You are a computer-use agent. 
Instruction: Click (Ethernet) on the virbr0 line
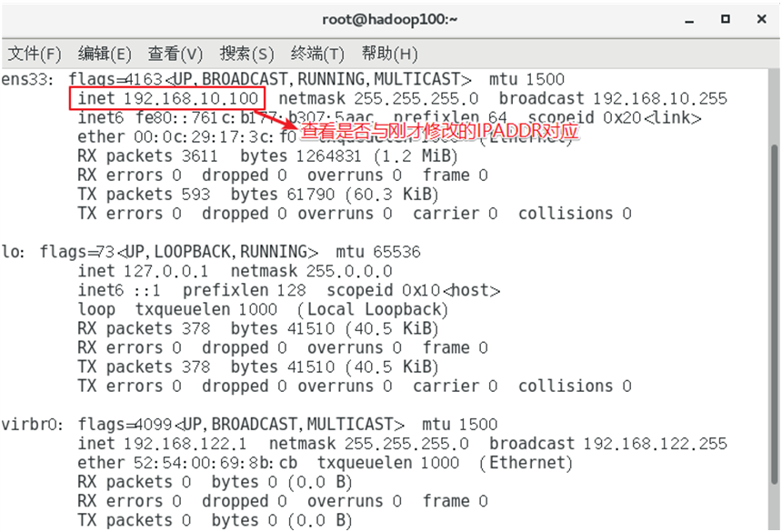526,462
